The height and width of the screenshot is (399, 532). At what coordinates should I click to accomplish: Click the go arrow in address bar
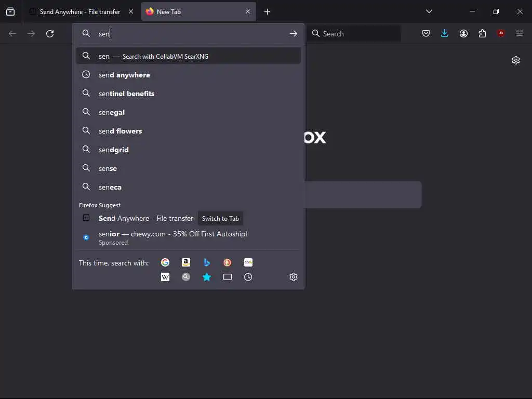(294, 34)
